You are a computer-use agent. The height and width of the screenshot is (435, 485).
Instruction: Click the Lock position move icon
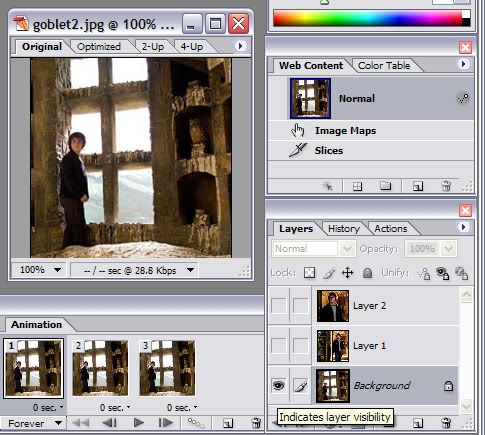(x=348, y=273)
